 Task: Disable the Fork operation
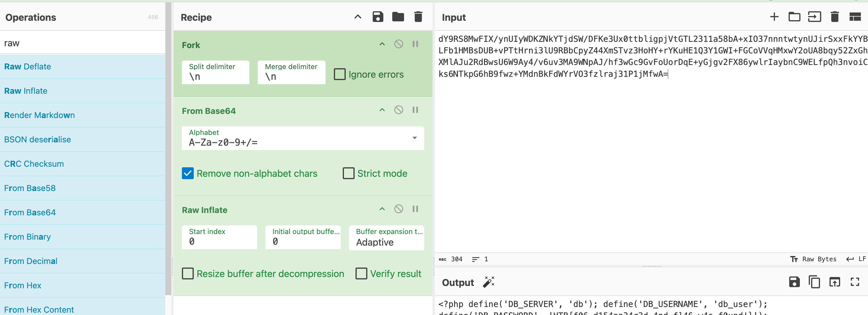pyautogui.click(x=399, y=44)
